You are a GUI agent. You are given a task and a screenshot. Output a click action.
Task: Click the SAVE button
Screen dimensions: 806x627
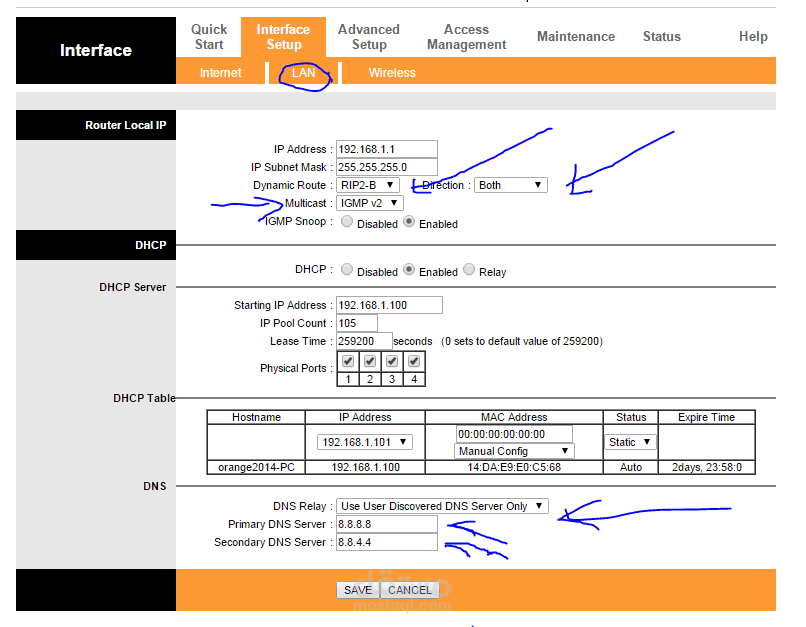point(358,590)
